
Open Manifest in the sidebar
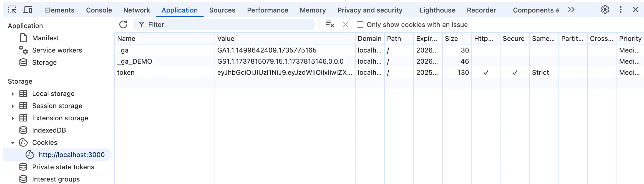[46, 38]
